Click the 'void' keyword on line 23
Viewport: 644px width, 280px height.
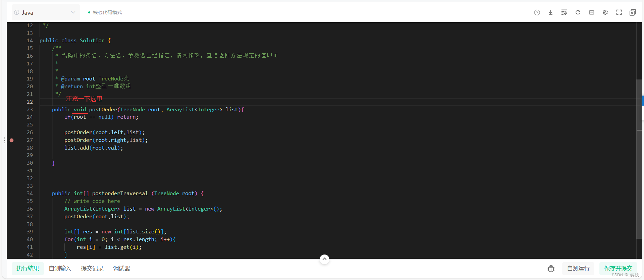80,110
